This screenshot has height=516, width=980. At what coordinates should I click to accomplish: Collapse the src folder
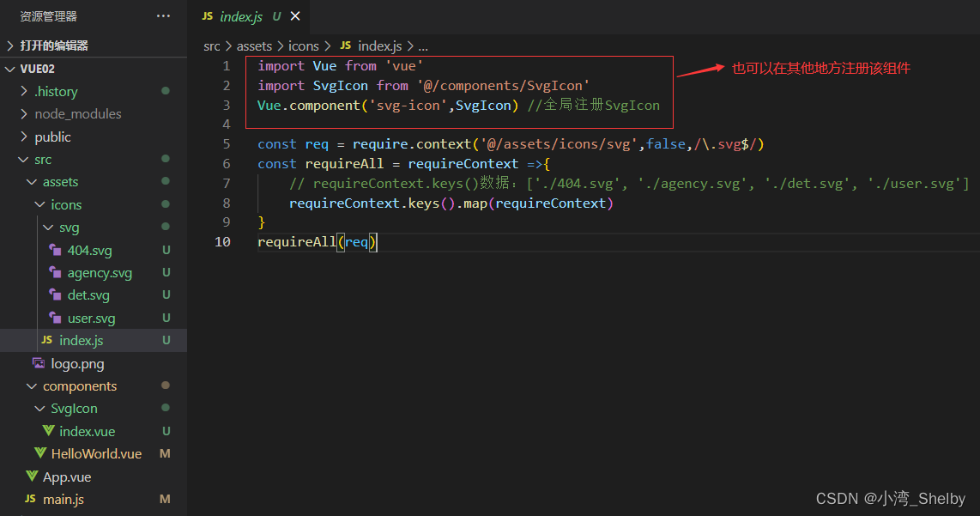coord(43,160)
